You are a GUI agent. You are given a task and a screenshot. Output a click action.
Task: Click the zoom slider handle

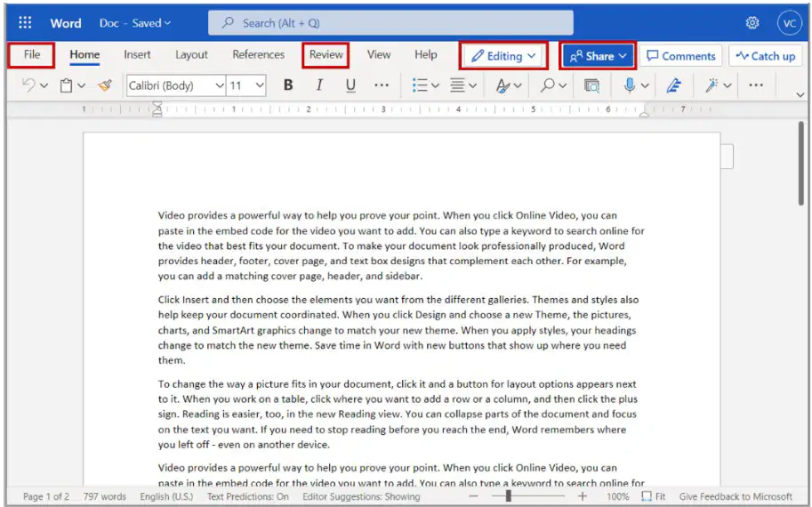(x=508, y=496)
